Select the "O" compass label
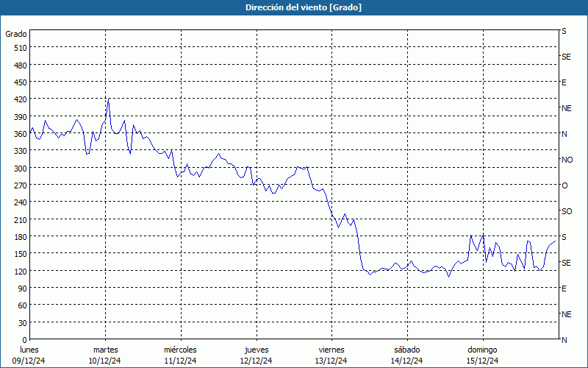 pyautogui.click(x=564, y=186)
